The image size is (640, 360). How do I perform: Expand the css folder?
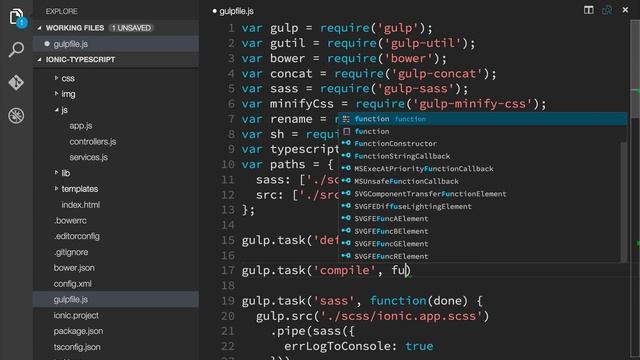(56, 78)
